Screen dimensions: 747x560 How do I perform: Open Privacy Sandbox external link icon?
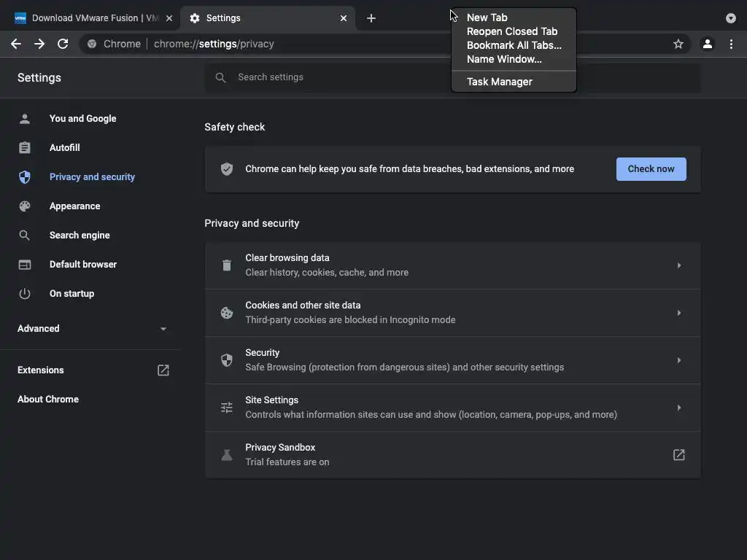(x=678, y=455)
